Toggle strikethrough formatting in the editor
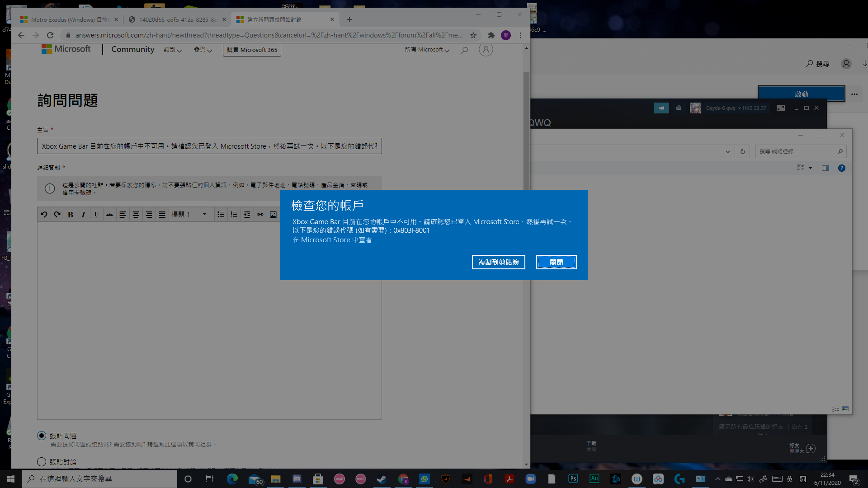This screenshot has height=488, width=868. 109,215
